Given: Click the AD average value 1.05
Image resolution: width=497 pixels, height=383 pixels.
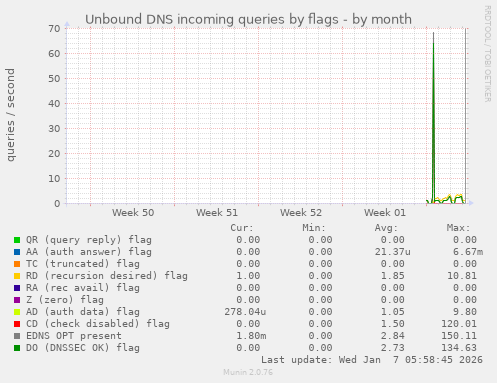Looking at the screenshot, I should [x=392, y=312].
